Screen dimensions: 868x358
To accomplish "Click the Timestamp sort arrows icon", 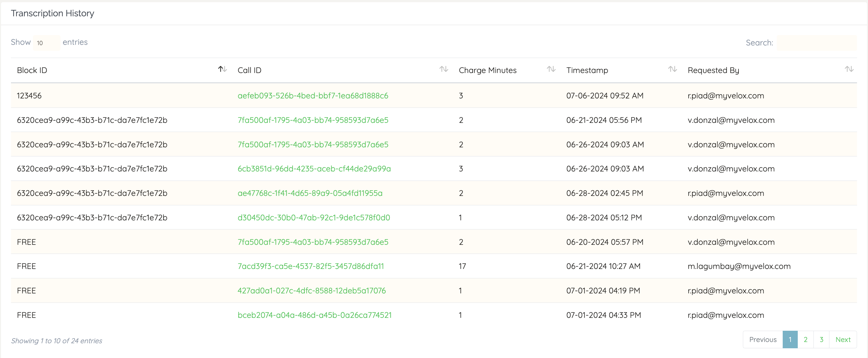I will click(672, 69).
